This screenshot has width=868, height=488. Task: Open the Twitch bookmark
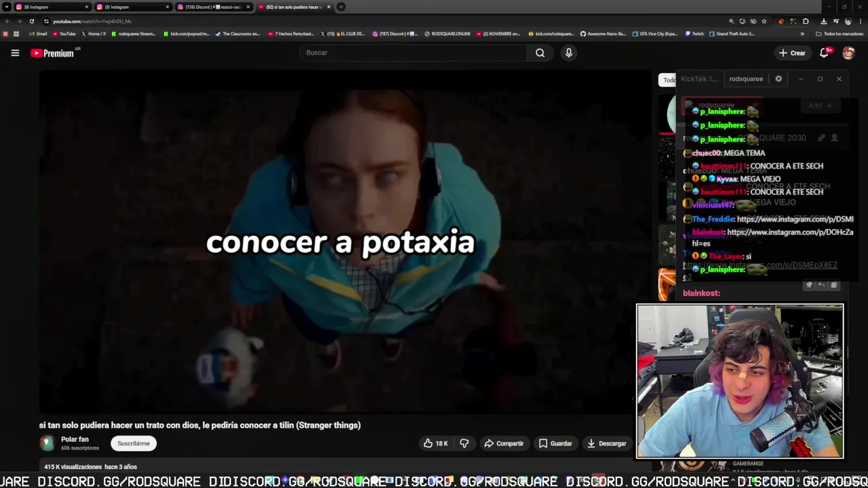click(694, 34)
